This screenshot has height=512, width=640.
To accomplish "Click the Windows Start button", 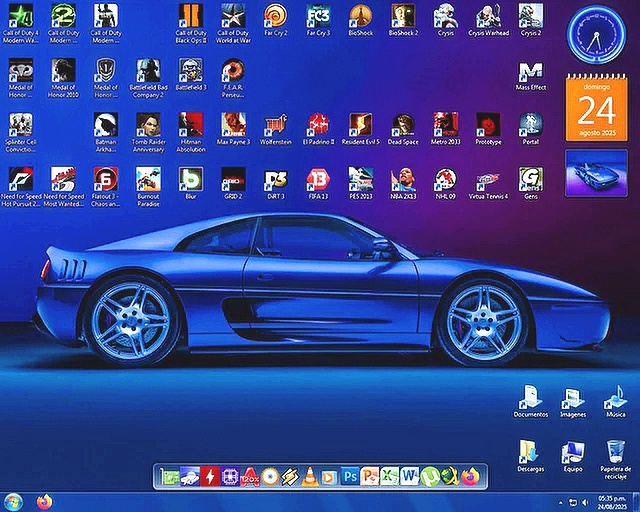I will 13,502.
